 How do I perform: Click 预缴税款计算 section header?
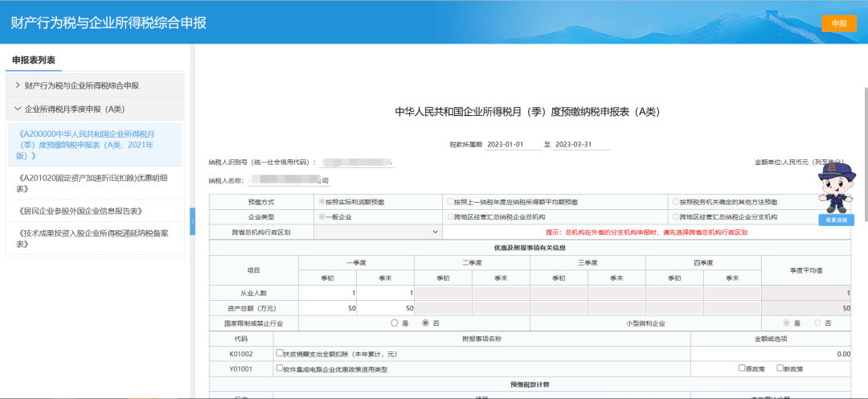click(530, 384)
